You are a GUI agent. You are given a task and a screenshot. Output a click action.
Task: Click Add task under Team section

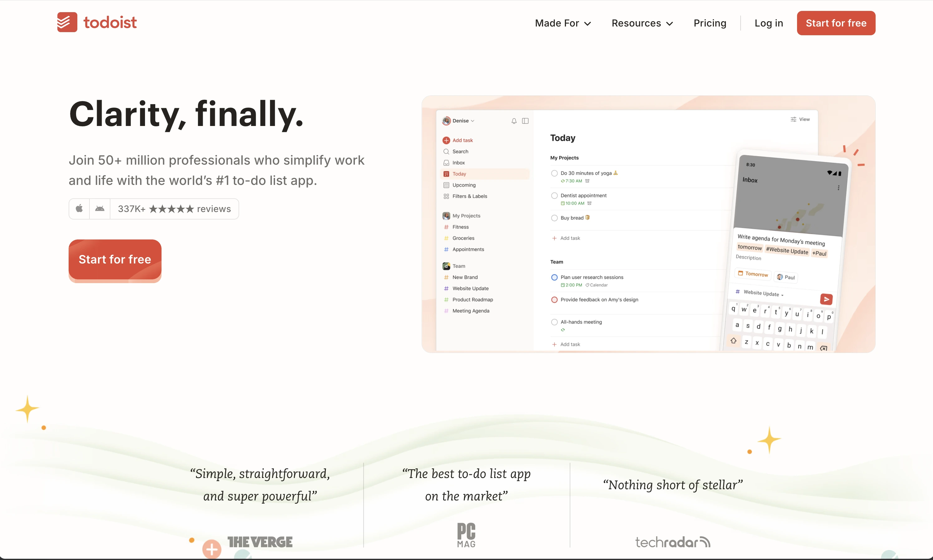(x=566, y=345)
